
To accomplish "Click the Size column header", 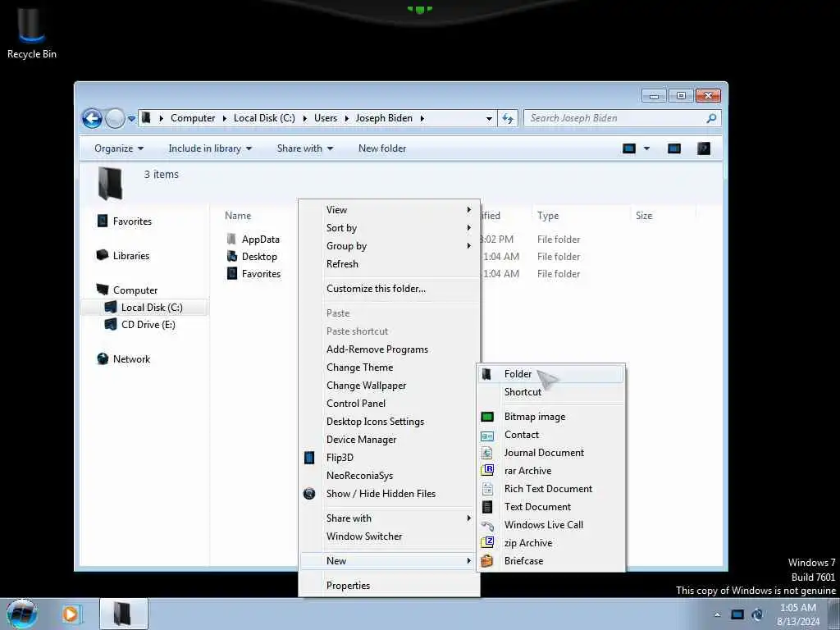I will (x=644, y=216).
